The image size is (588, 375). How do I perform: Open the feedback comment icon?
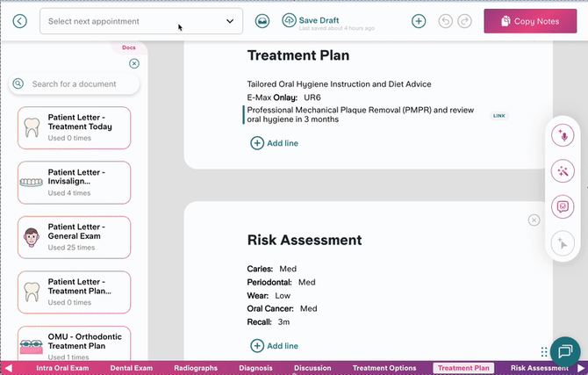pyautogui.click(x=562, y=206)
